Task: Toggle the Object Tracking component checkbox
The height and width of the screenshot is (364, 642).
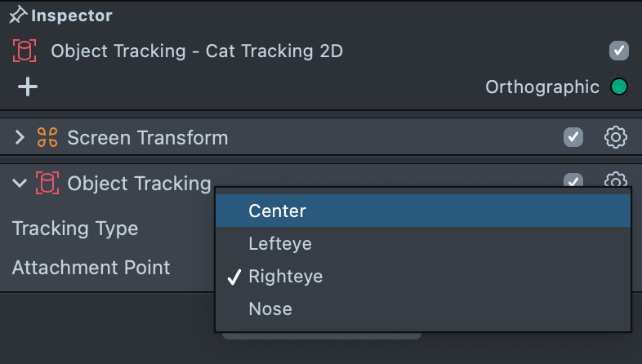Action: click(573, 180)
